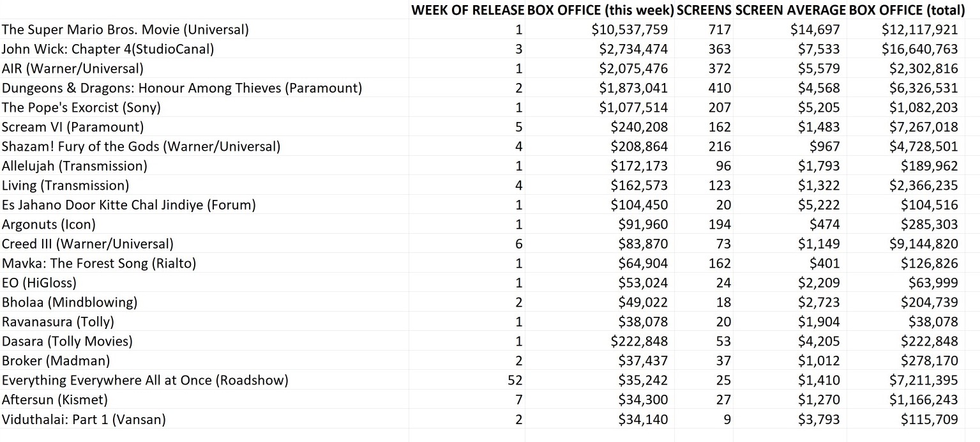The image size is (980, 442).
Task: Click the $14,697 screen average cell
Action: coord(819,29)
